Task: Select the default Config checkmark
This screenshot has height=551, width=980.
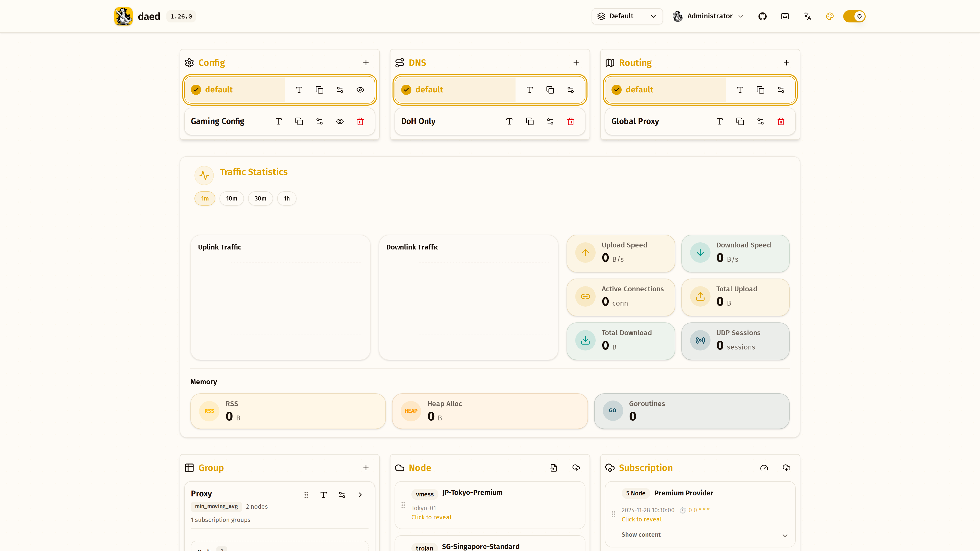Action: click(x=196, y=90)
